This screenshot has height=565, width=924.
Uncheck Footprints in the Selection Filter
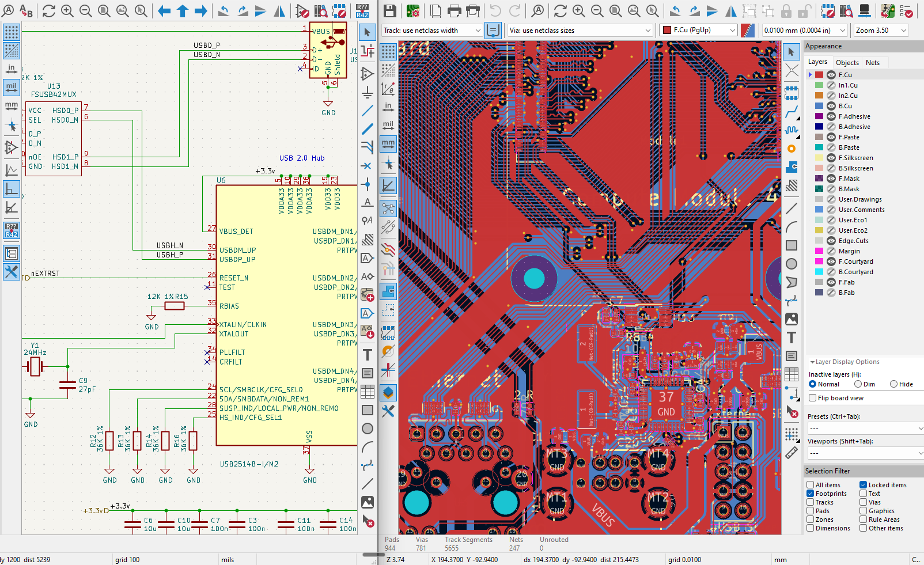coord(810,493)
